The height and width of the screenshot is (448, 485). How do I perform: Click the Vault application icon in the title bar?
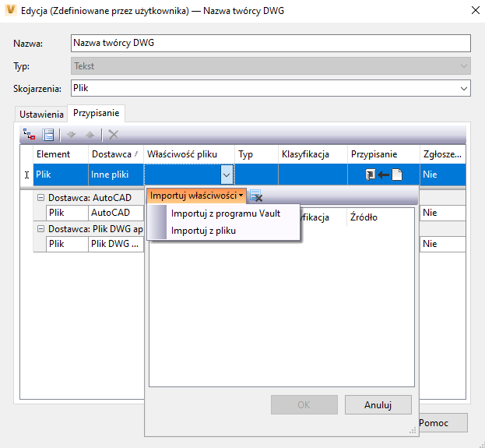coord(11,10)
